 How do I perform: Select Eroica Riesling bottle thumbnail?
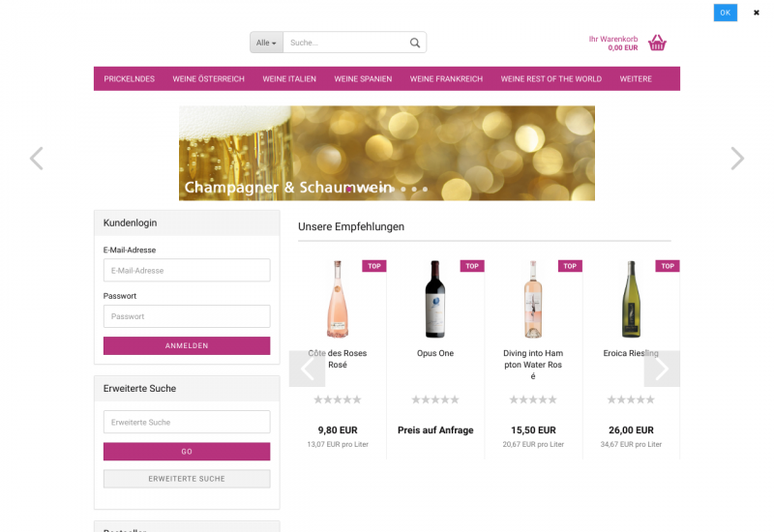pos(631,299)
